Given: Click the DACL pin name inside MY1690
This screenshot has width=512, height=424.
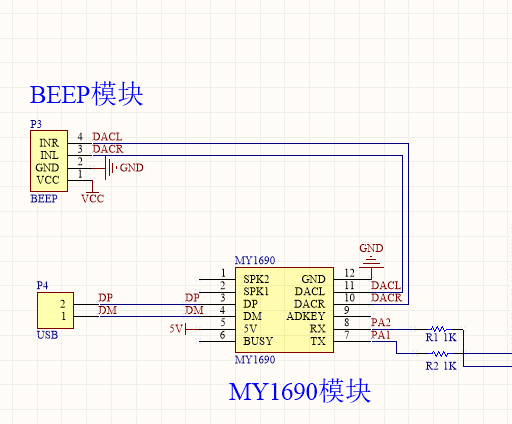Looking at the screenshot, I should (x=310, y=291).
